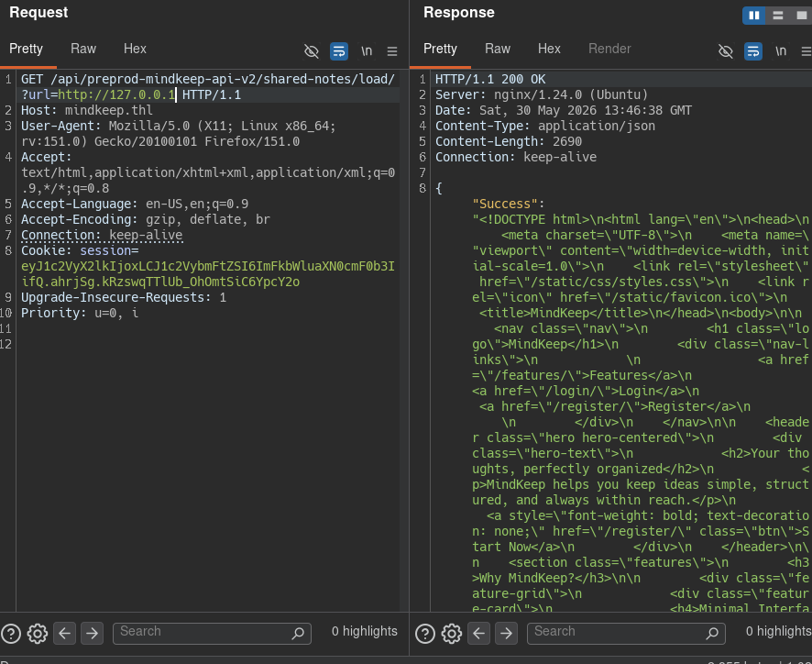812x664 pixels.
Task: Toggle word wrap icon in Response panel
Action: pyautogui.click(x=753, y=51)
